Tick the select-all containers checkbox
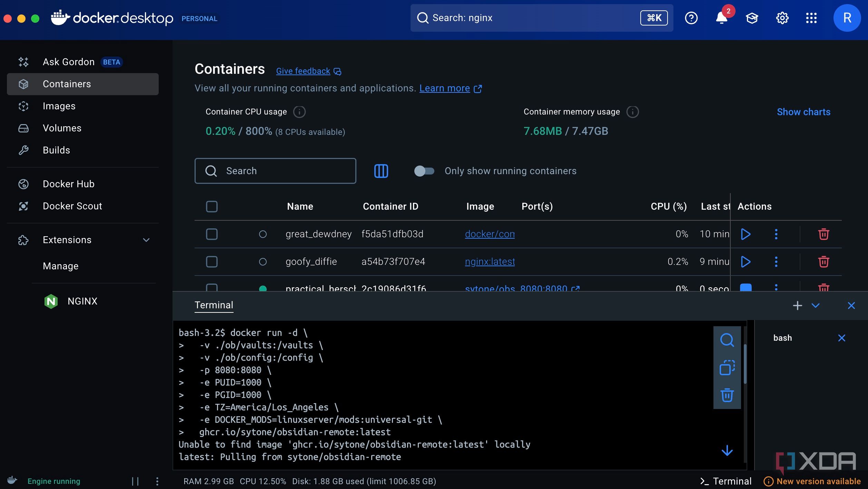This screenshot has width=868, height=489. coord(211,207)
